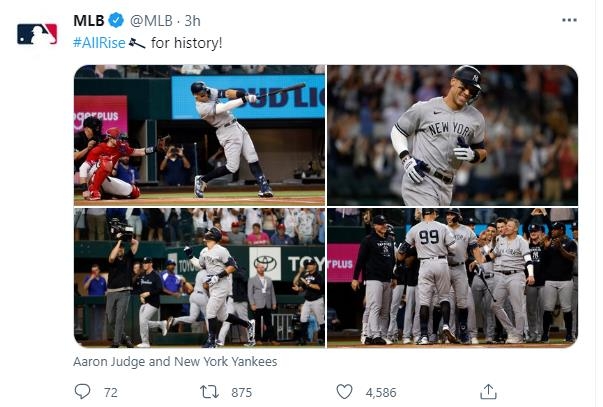This screenshot has width=603, height=407.
Task: Like the tweet with the heart icon
Action: pos(344,392)
